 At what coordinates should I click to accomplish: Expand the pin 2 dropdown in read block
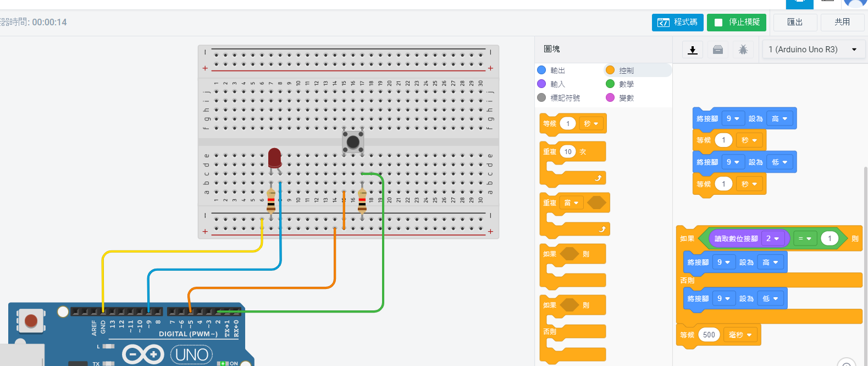772,238
